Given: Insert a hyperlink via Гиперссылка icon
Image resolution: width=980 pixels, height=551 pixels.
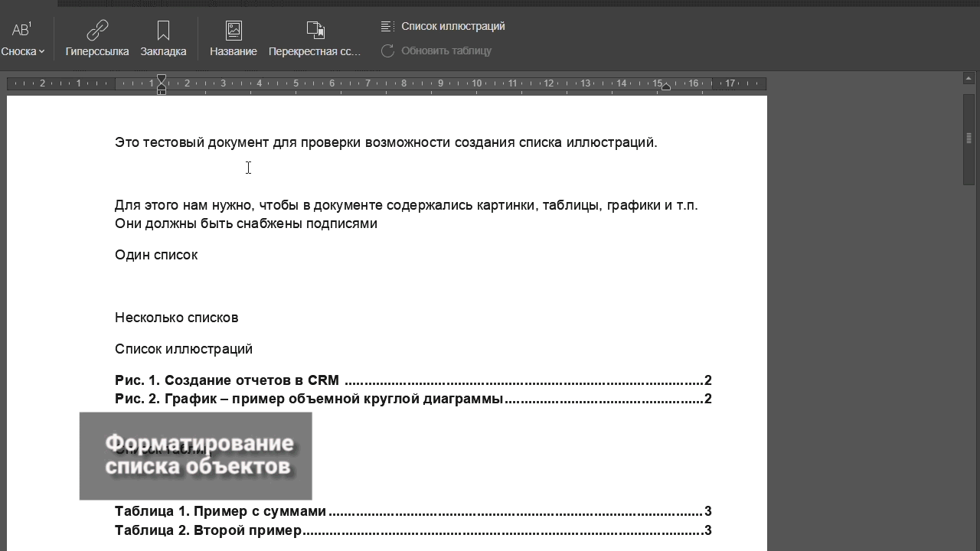Looking at the screenshot, I should 97,31.
